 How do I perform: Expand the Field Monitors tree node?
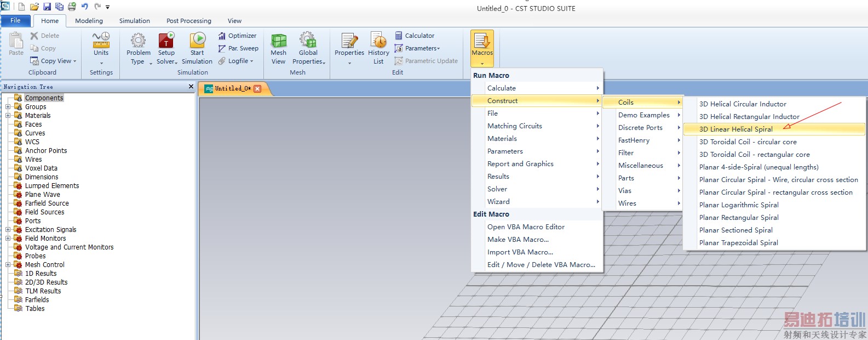tap(8, 239)
